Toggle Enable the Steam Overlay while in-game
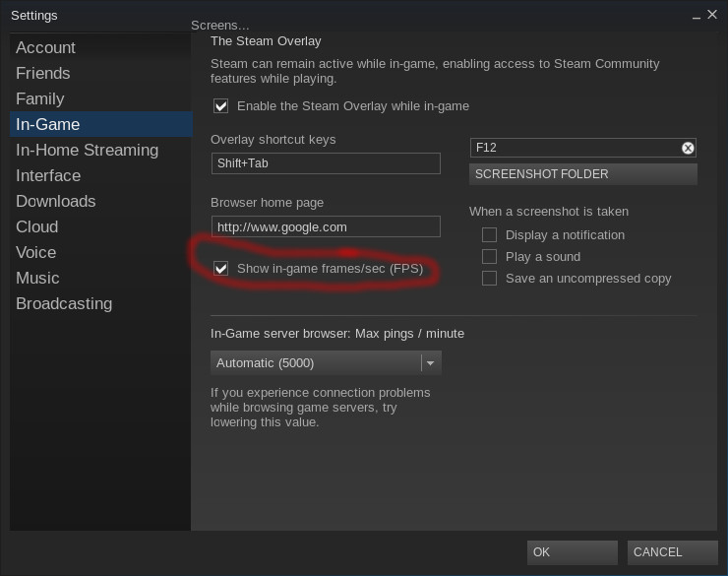 tap(221, 106)
